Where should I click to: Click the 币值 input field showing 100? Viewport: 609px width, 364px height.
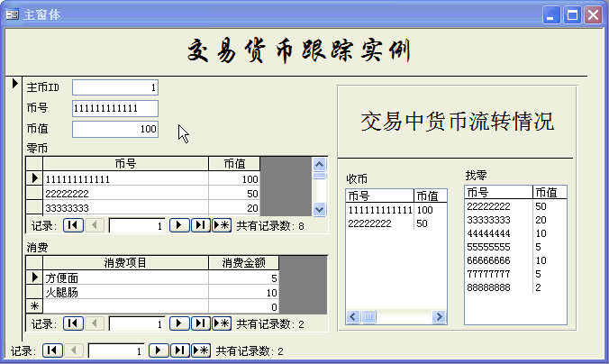click(x=115, y=129)
